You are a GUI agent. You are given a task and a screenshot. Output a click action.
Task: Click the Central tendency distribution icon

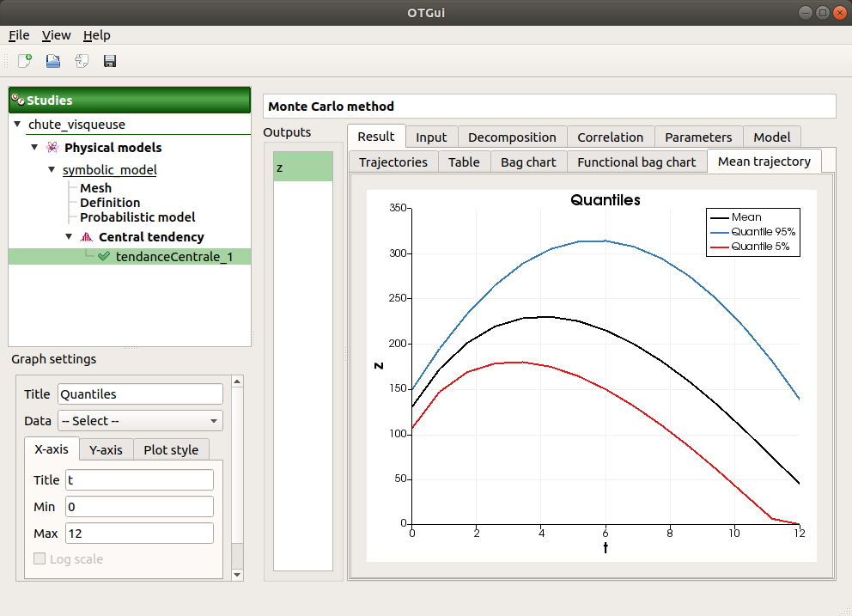86,237
